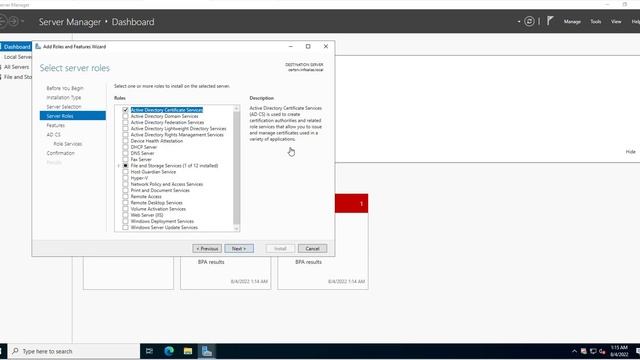The image size is (640, 360).
Task: Click the network tray icon
Action: pyautogui.click(x=593, y=351)
